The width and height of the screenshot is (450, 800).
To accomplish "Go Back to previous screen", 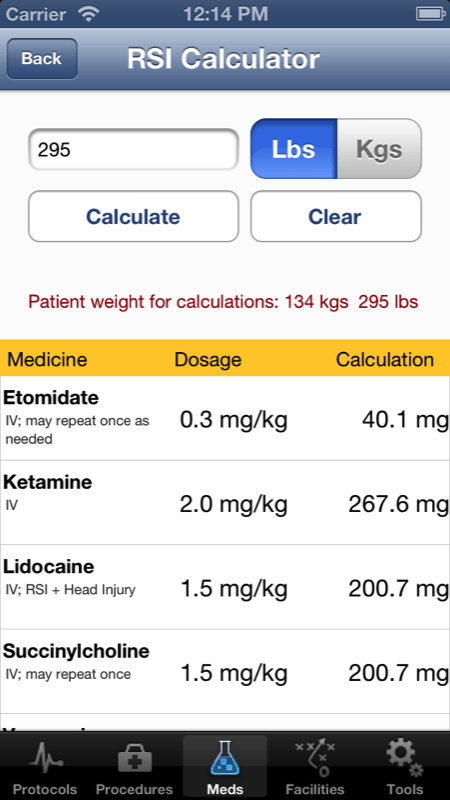I will (42, 59).
